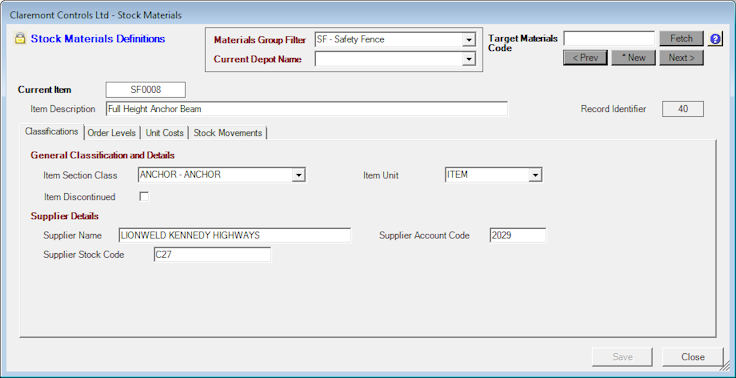Click the blue help question mark icon
This screenshot has height=378, width=736.
715,39
